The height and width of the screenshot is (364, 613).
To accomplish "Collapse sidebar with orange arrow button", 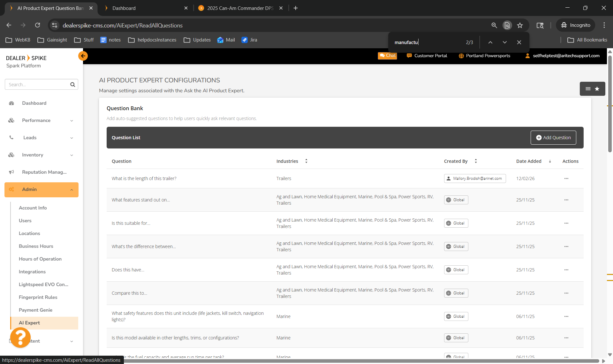I will [83, 56].
